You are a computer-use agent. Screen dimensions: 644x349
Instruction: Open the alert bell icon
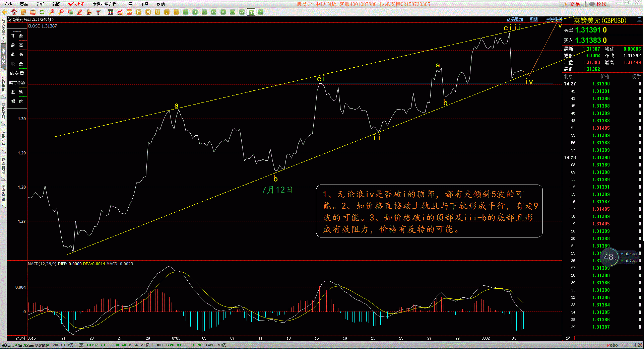[89, 12]
